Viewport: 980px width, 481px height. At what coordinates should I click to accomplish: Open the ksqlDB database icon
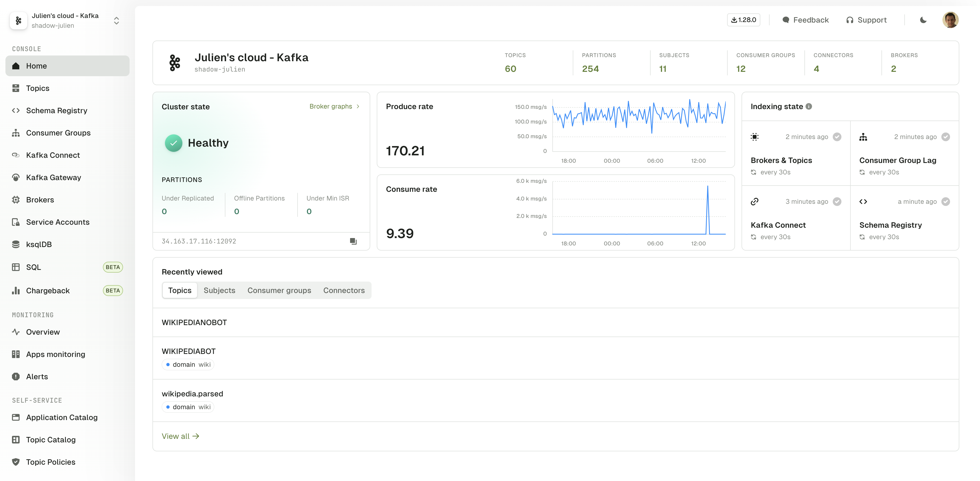[16, 244]
